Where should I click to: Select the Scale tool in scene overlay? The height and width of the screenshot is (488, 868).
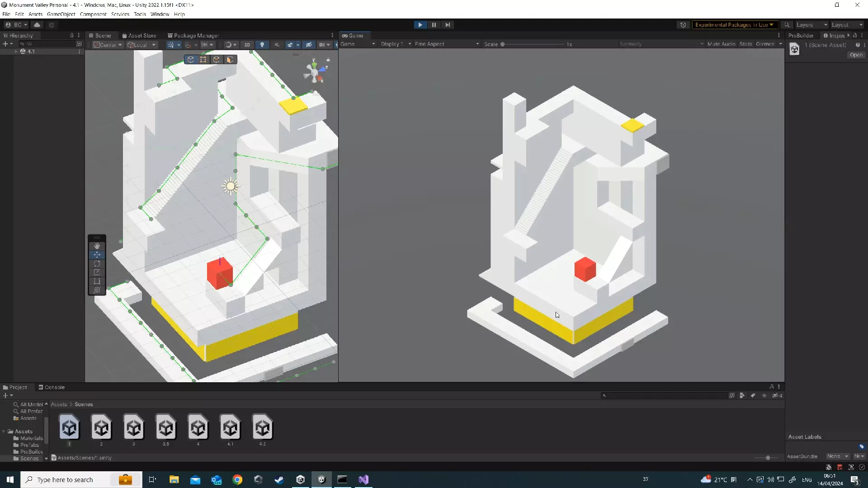click(97, 272)
